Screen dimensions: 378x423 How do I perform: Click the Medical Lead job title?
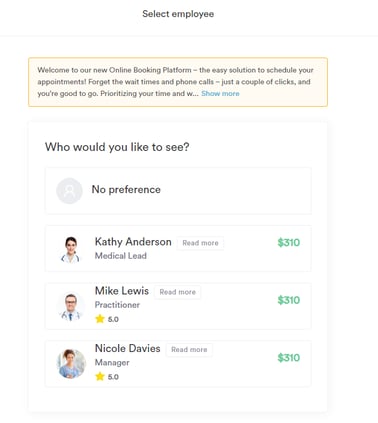click(121, 256)
